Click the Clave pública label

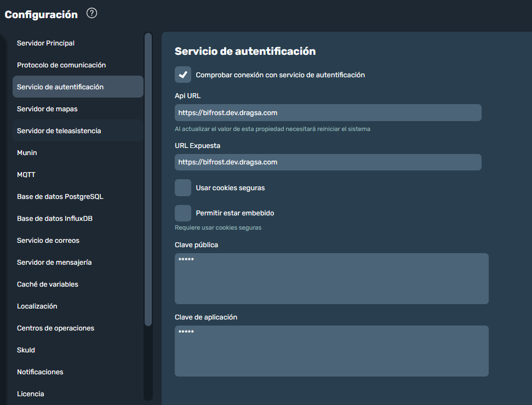pyautogui.click(x=196, y=245)
